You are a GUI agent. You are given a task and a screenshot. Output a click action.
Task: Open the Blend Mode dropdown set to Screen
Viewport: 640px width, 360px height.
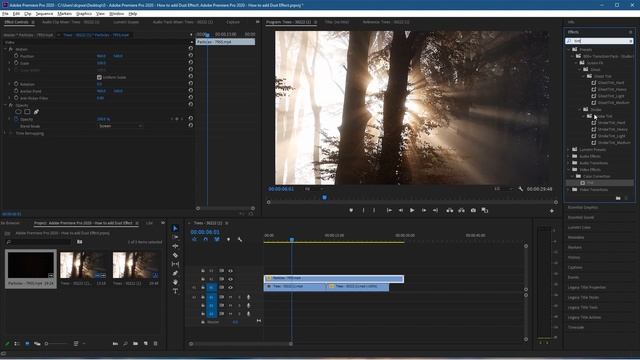tap(120, 126)
